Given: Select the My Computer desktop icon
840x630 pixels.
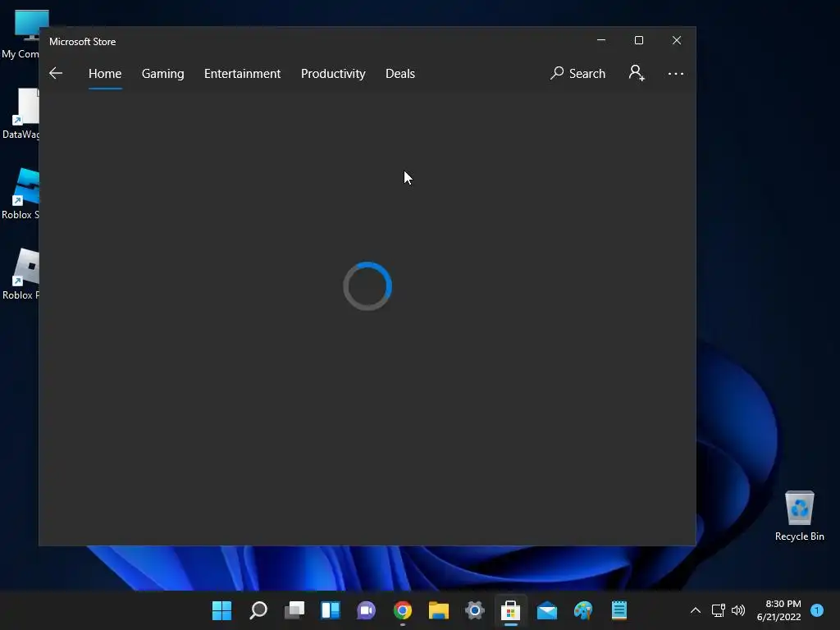Looking at the screenshot, I should pyautogui.click(x=21, y=34).
